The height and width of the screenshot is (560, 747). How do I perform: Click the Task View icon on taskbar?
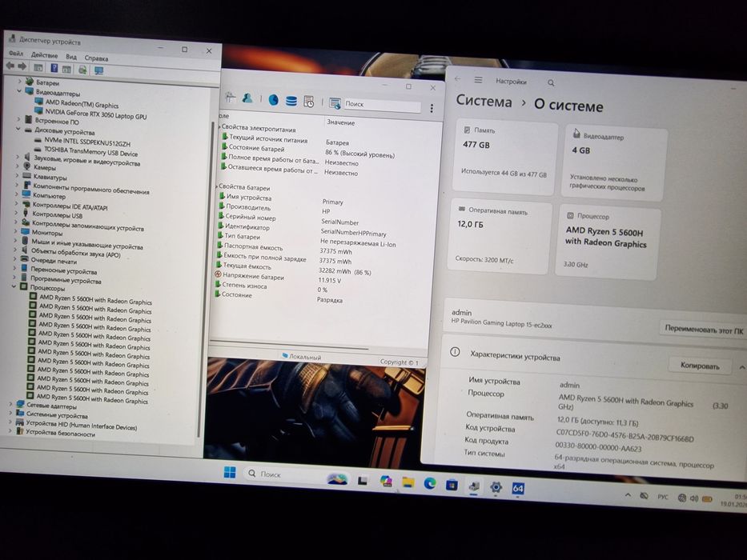(363, 481)
